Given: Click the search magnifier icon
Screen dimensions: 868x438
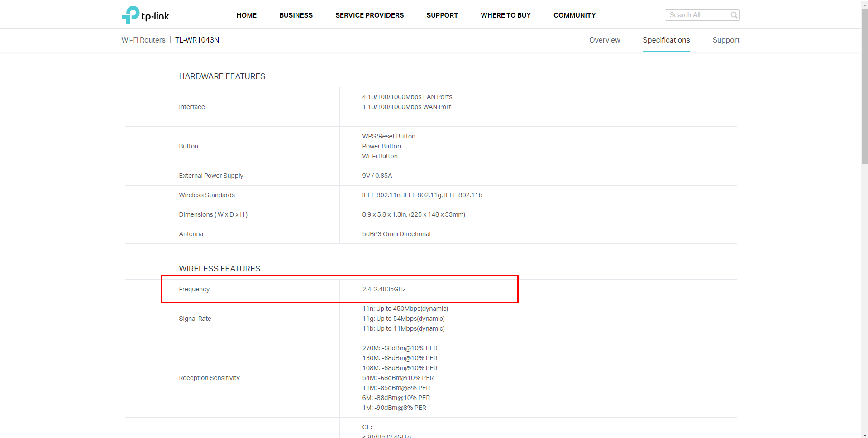Looking at the screenshot, I should click(x=734, y=15).
